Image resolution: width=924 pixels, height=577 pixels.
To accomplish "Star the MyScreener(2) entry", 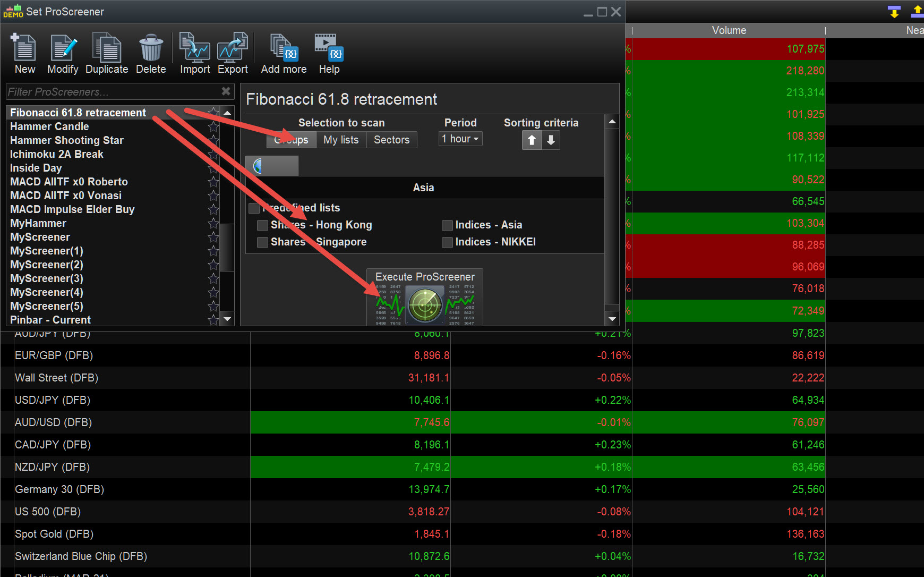I will [213, 265].
